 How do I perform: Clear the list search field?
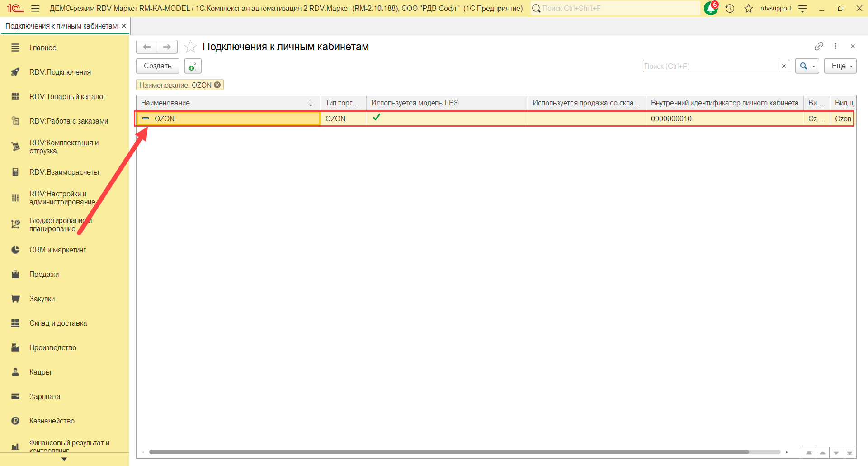point(784,66)
